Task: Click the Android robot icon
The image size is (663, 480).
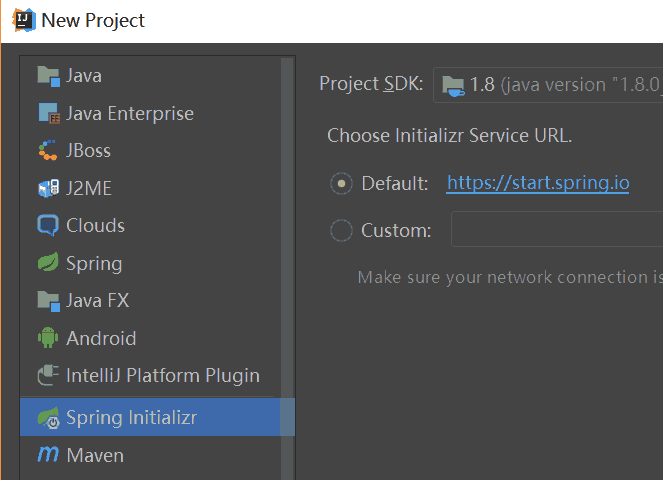Action: tap(48, 339)
